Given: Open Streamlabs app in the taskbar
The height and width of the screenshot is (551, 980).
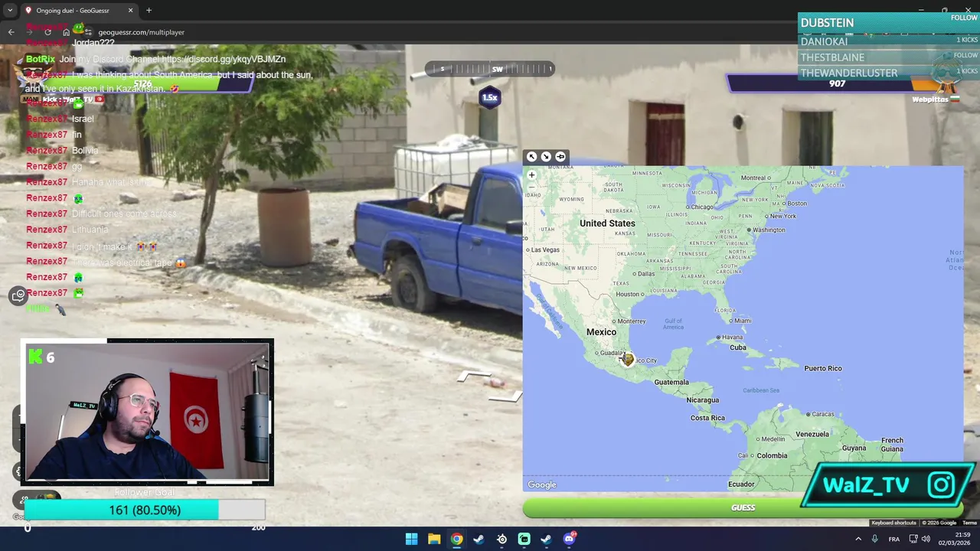Looking at the screenshot, I should click(524, 539).
